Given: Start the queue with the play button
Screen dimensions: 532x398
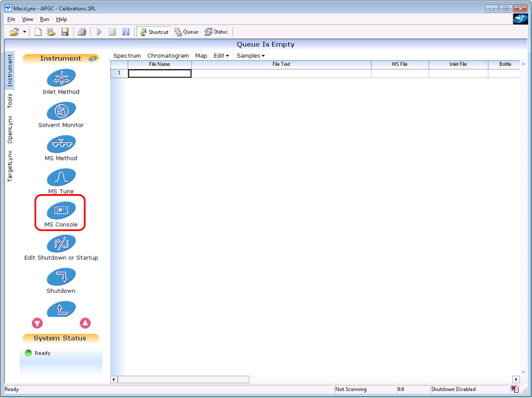Looking at the screenshot, I should click(99, 32).
